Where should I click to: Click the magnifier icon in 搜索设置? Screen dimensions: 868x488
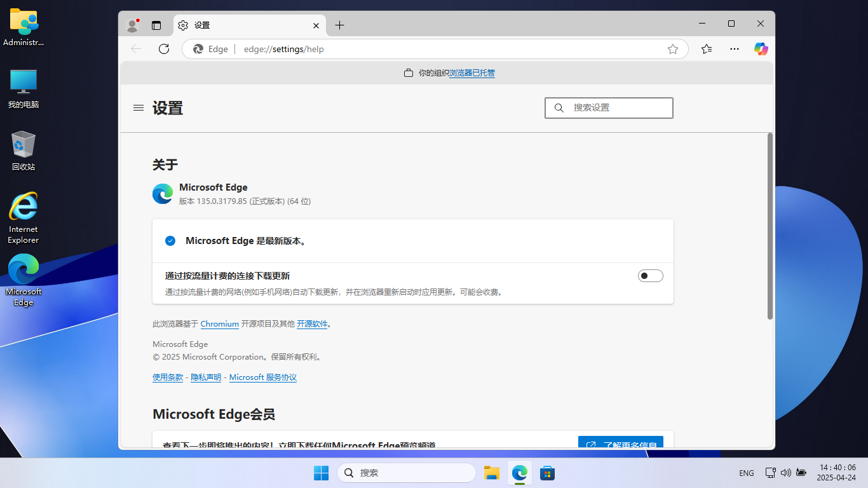pos(559,108)
